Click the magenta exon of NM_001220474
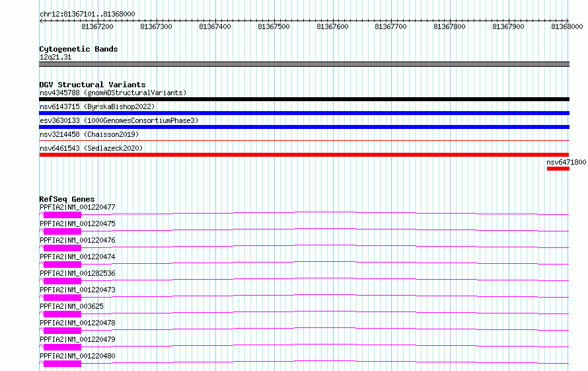 tap(62, 265)
